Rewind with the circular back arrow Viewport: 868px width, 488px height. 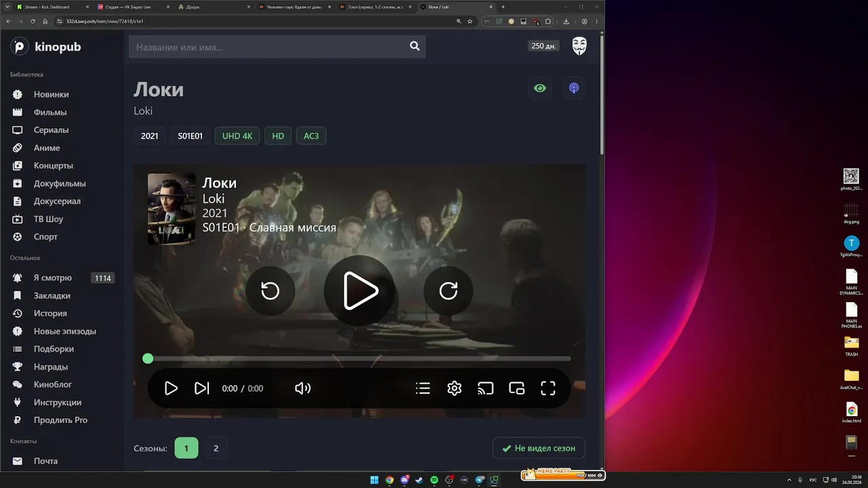[270, 291]
